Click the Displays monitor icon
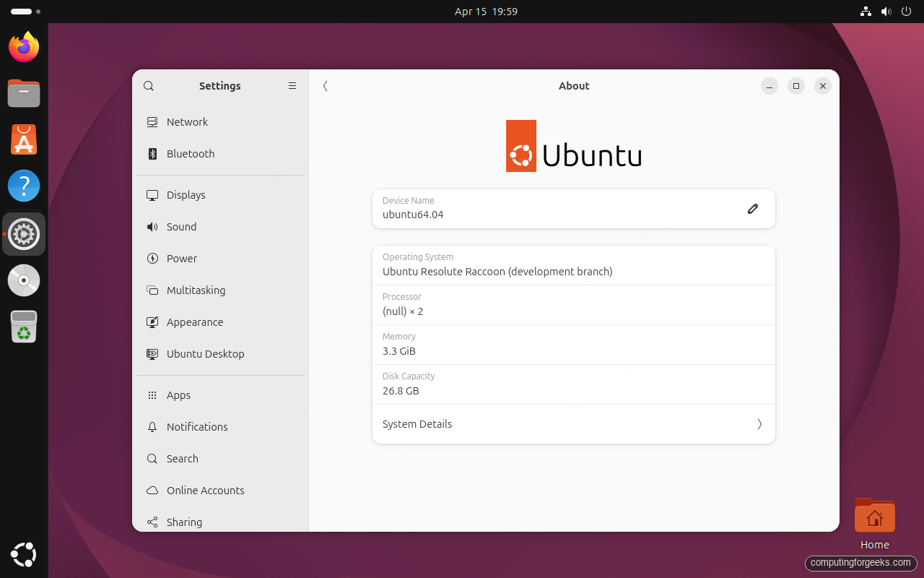924x578 pixels. [152, 194]
